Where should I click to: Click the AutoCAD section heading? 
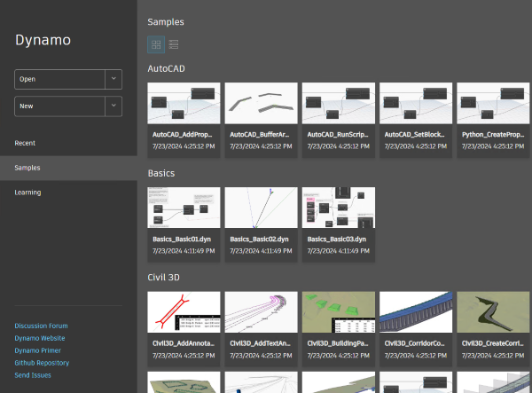point(167,69)
